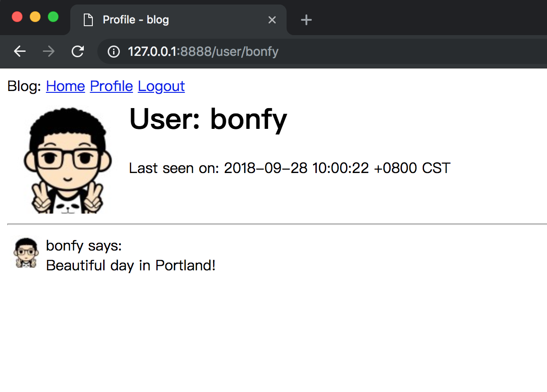Reload the page with the refresh icon
Viewport: 547px width, 392px height.
(78, 52)
